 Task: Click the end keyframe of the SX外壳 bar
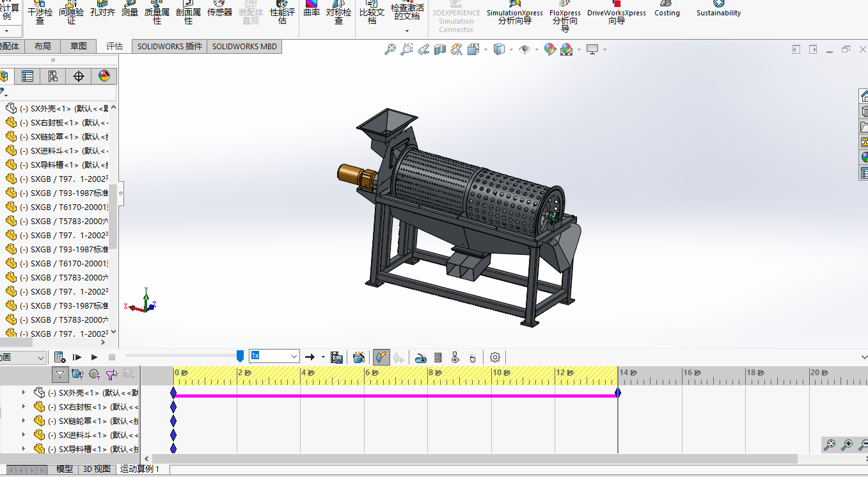(x=617, y=392)
